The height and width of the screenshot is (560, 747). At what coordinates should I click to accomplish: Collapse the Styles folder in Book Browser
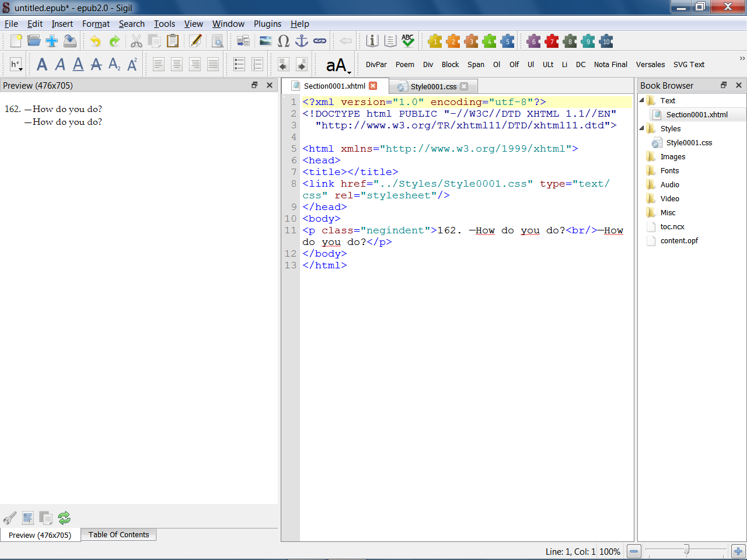(x=642, y=128)
